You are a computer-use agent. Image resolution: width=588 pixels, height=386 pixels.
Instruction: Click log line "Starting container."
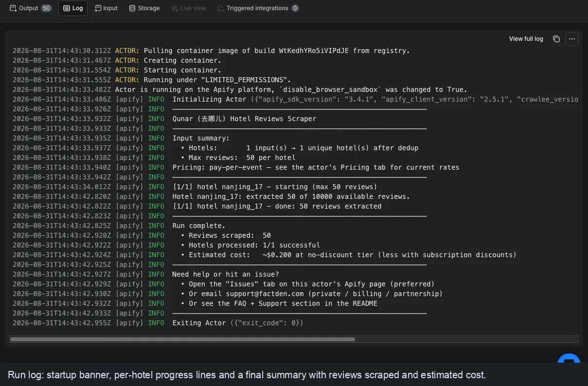click(117, 70)
